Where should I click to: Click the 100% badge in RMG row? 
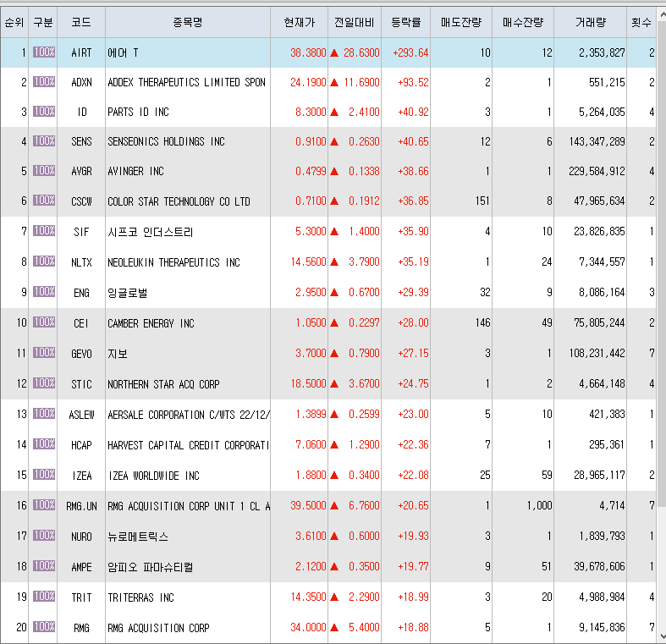(x=44, y=626)
